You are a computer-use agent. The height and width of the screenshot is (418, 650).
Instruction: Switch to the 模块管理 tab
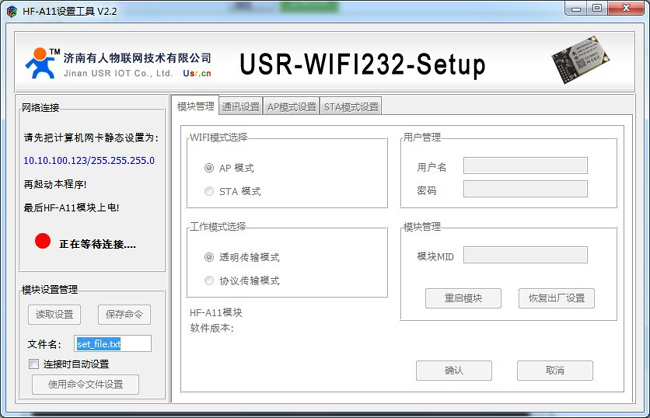click(x=195, y=106)
